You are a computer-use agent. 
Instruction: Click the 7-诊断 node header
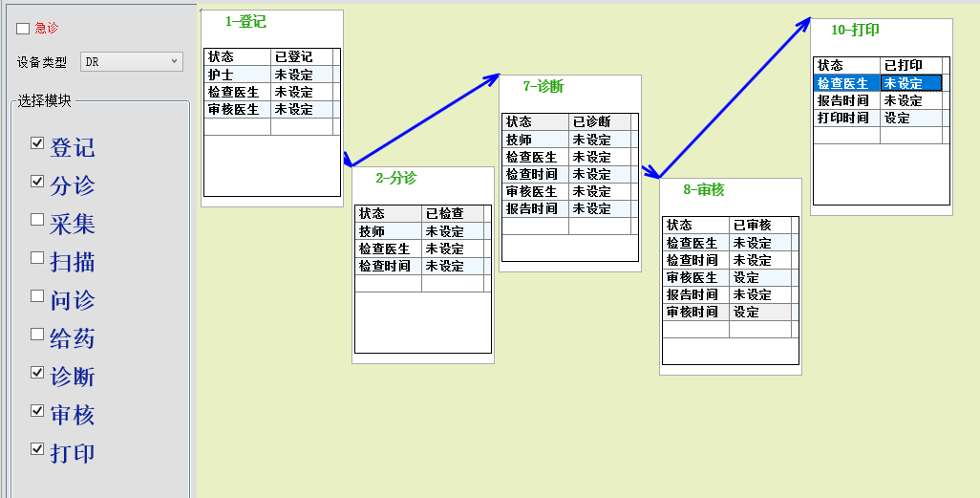point(543,87)
